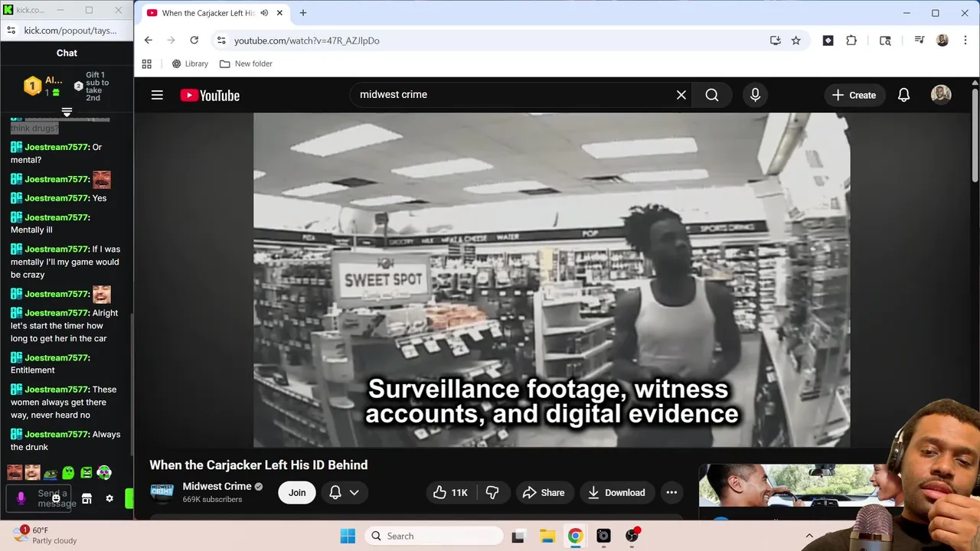Open the weather widget 60°F
The height and width of the screenshot is (551, 980).
(46, 535)
